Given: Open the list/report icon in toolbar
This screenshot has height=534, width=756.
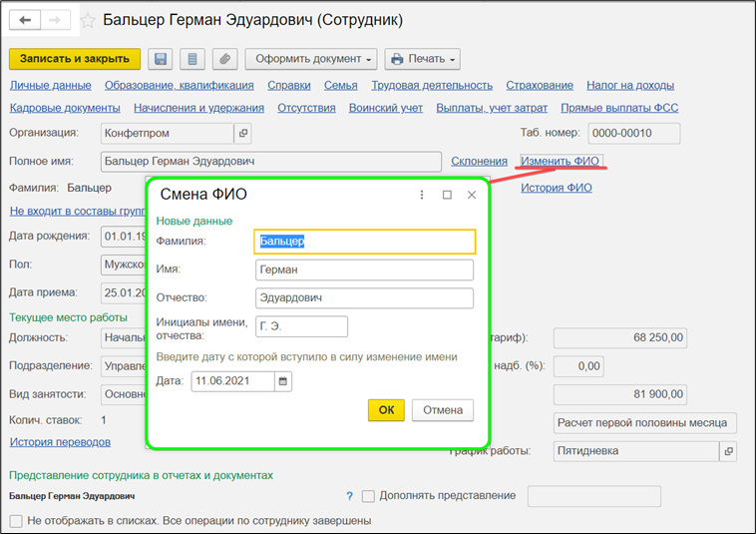Looking at the screenshot, I should (x=192, y=59).
